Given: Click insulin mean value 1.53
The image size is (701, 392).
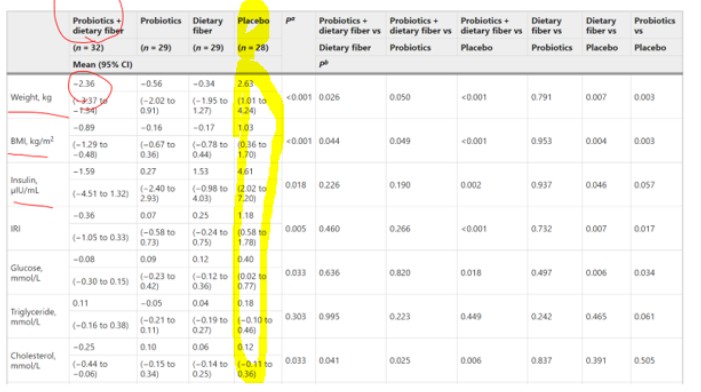Looking at the screenshot, I should (x=200, y=171).
